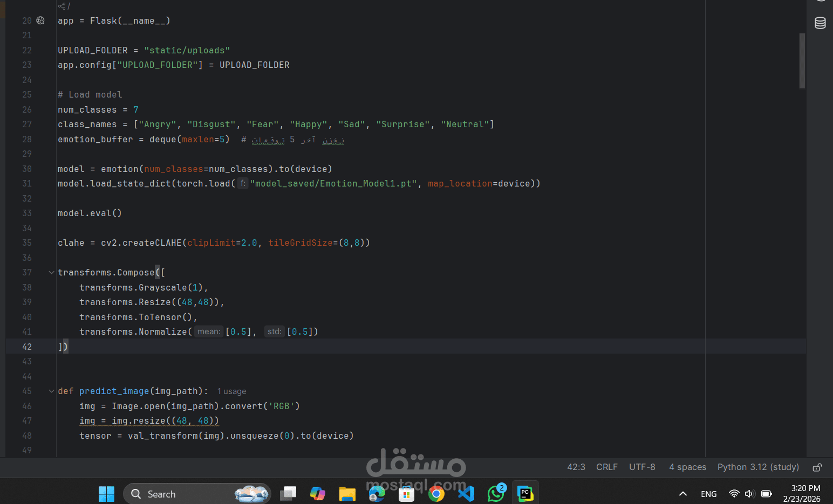The width and height of the screenshot is (833, 504).
Task: Open File Explorer from the taskbar
Action: pyautogui.click(x=347, y=494)
